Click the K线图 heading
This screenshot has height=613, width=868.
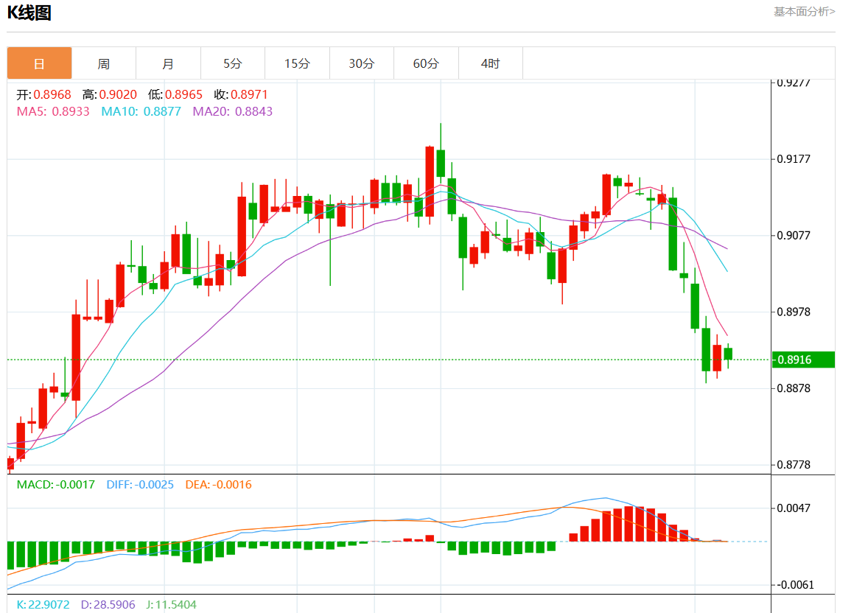(29, 13)
